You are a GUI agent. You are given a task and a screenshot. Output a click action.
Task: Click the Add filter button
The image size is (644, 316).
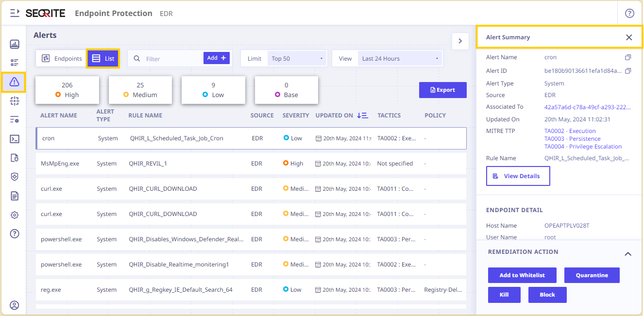(217, 58)
